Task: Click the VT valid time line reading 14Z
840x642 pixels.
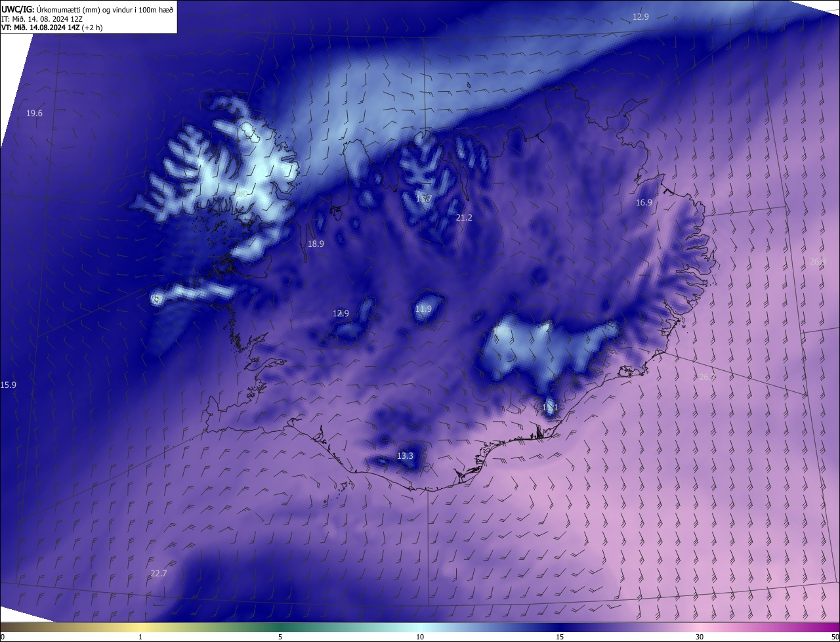Action: click(52, 28)
